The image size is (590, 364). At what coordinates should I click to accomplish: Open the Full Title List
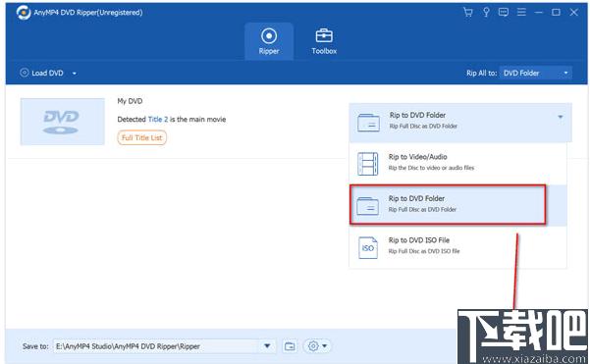(x=142, y=137)
